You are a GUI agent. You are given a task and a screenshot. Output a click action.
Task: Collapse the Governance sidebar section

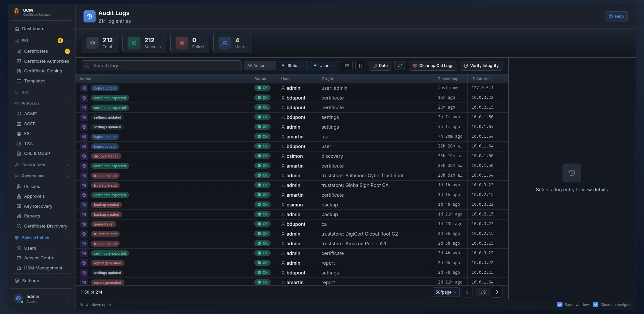pos(42,176)
